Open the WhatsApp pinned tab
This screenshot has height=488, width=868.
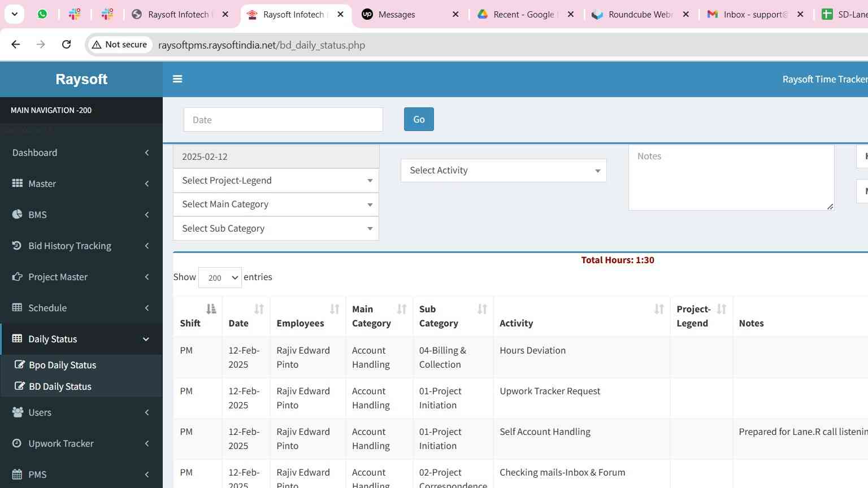(x=42, y=14)
